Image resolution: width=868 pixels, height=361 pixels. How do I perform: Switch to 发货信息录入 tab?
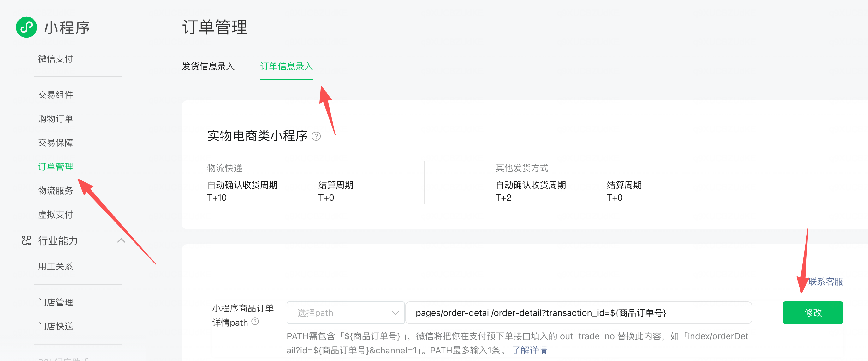pyautogui.click(x=208, y=66)
